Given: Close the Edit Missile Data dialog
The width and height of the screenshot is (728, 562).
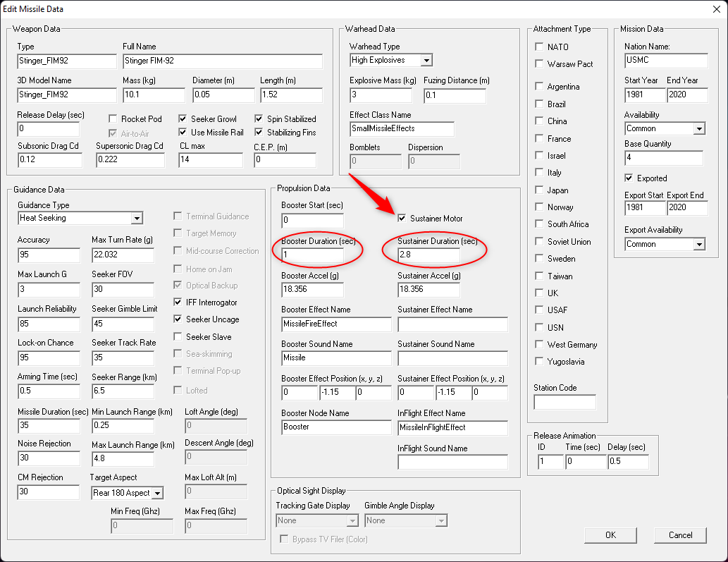Looking at the screenshot, I should tap(717, 9).
